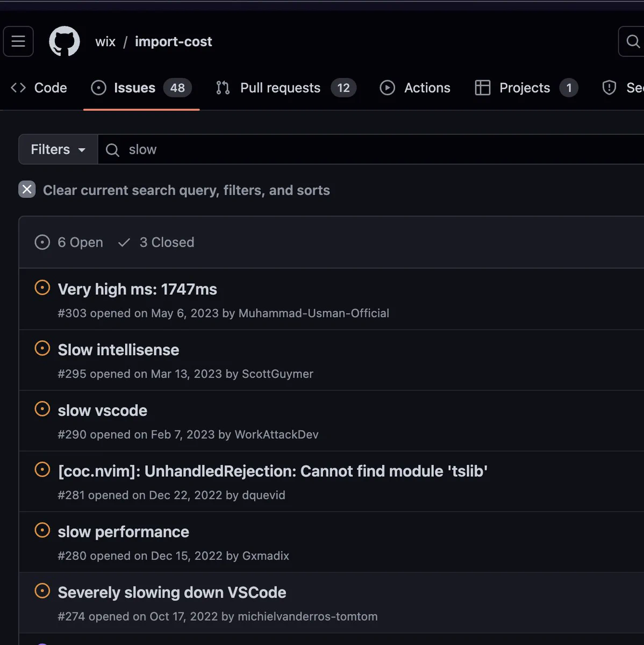Open the hamburger navigation menu
Image resolution: width=644 pixels, height=645 pixels.
point(18,41)
